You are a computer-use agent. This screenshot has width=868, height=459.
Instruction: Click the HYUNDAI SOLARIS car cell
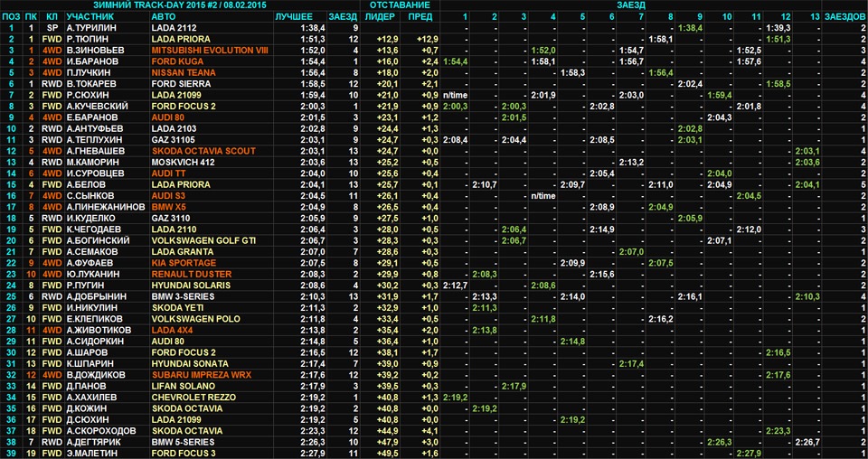(191, 286)
